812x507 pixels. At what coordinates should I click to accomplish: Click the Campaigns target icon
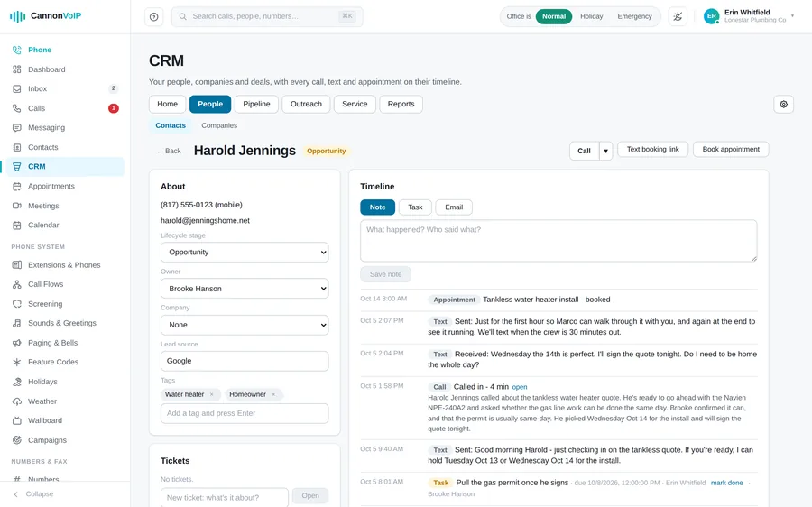click(17, 440)
